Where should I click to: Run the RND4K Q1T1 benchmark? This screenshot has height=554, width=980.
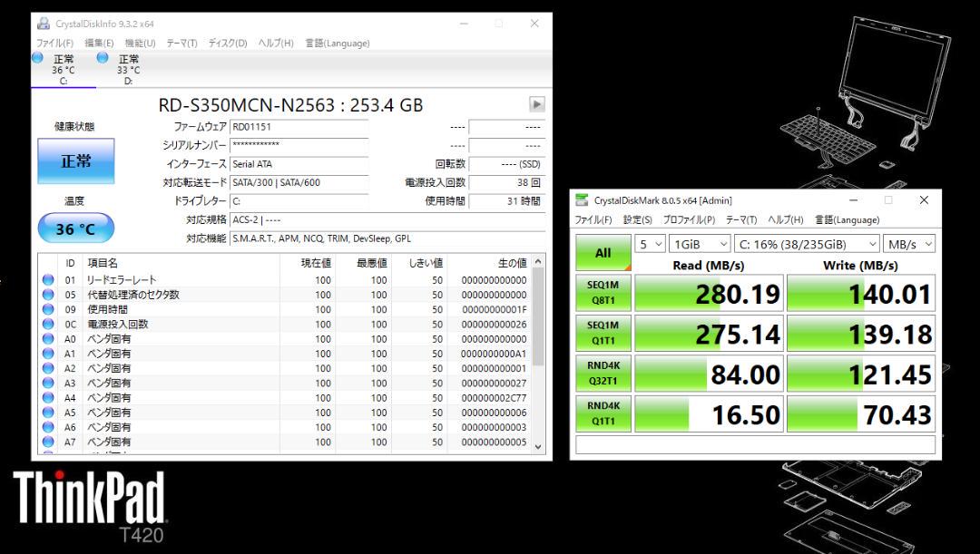603,413
